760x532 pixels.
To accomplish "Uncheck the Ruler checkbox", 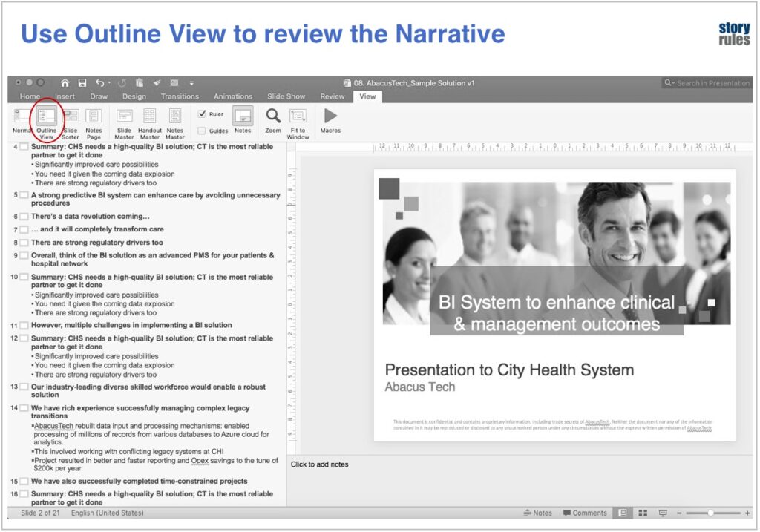I will coord(202,114).
